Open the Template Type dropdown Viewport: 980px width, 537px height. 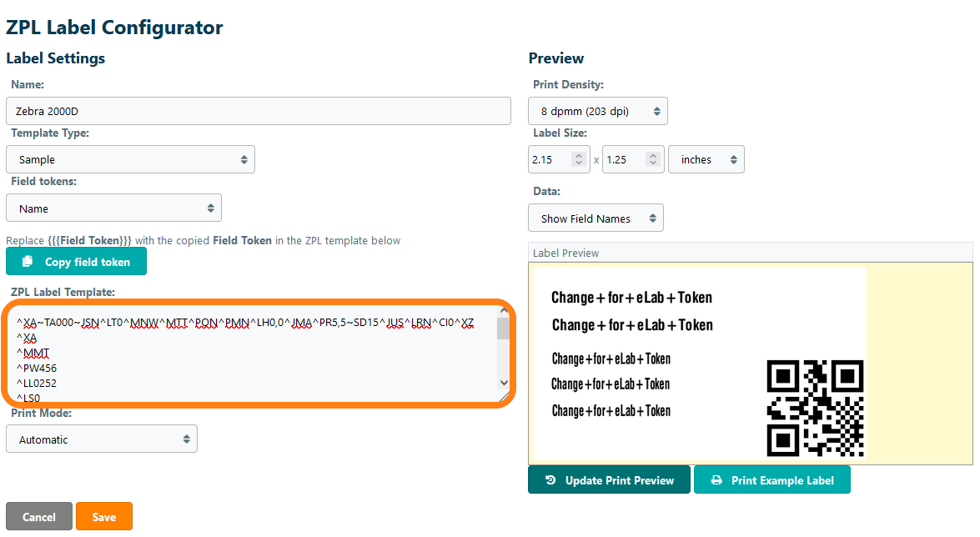click(130, 159)
